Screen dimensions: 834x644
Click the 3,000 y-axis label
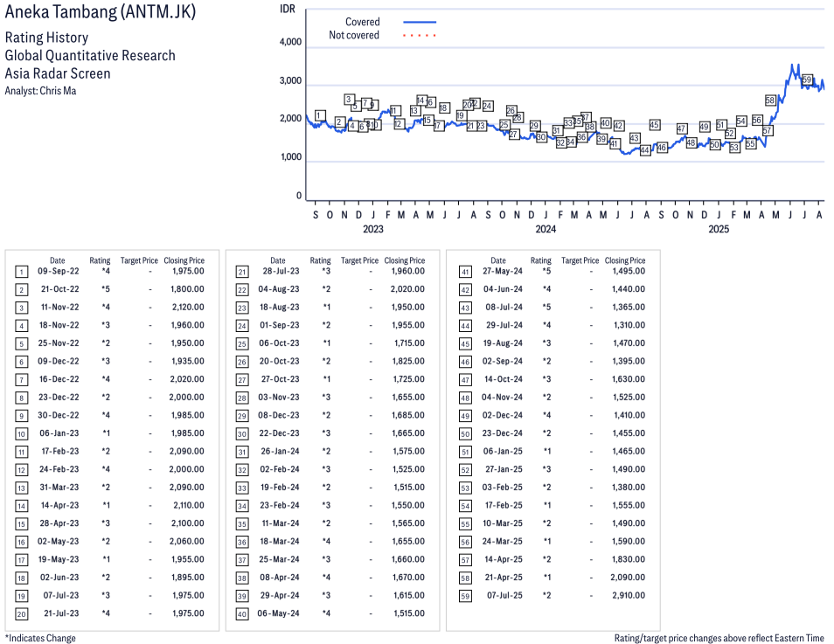[290, 81]
